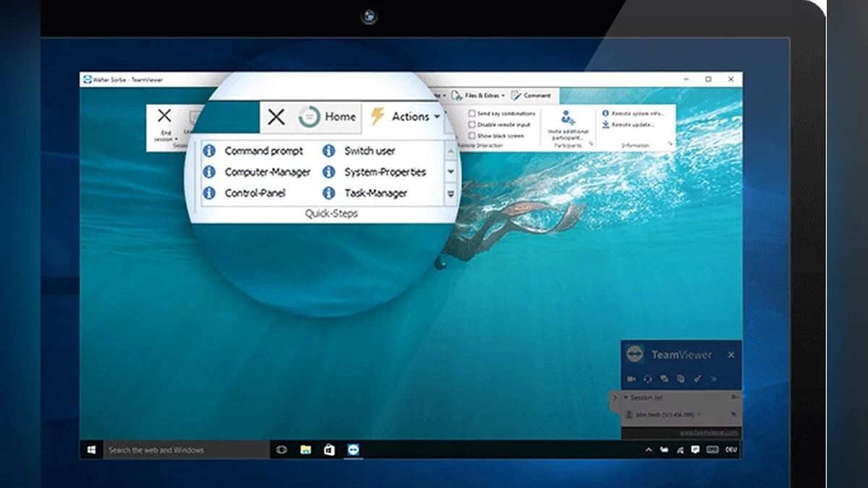The height and width of the screenshot is (488, 868).
Task: Click the touch keyboard tray icon
Action: pyautogui.click(x=712, y=450)
